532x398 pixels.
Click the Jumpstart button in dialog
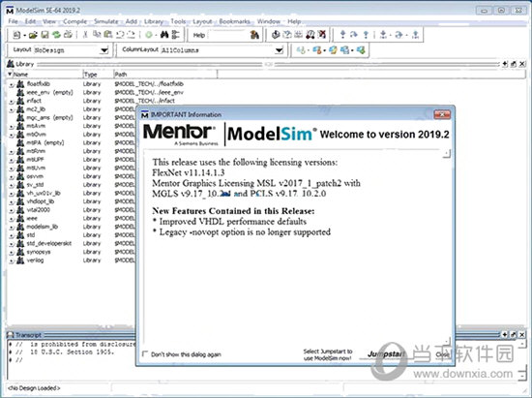tap(386, 353)
